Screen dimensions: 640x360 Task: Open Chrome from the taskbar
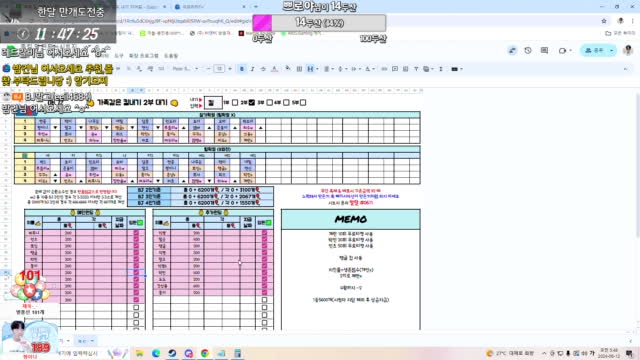coord(205,353)
